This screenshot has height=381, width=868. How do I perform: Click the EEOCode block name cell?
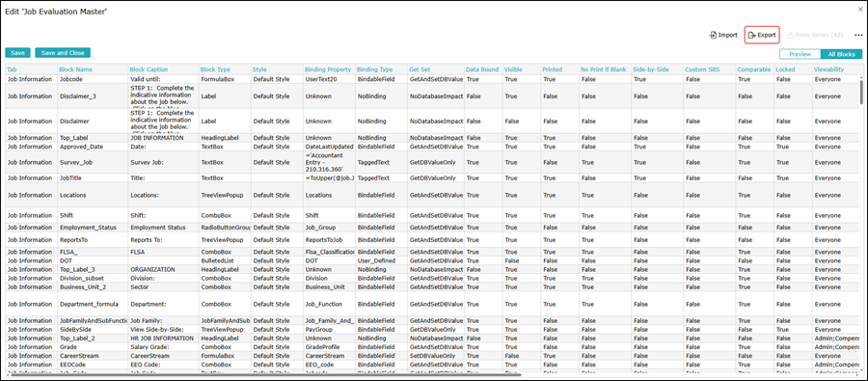93,365
